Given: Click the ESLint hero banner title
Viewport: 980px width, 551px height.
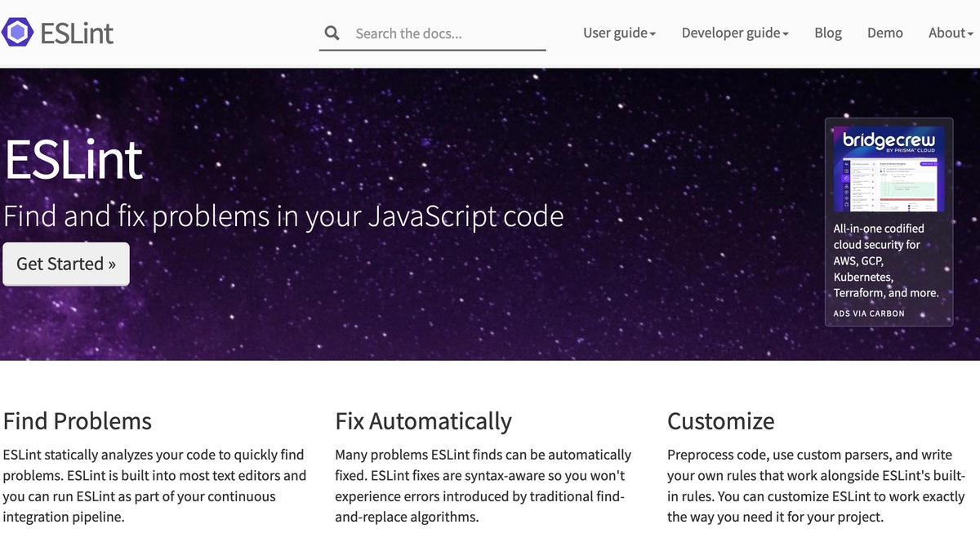Looking at the screenshot, I should (73, 161).
